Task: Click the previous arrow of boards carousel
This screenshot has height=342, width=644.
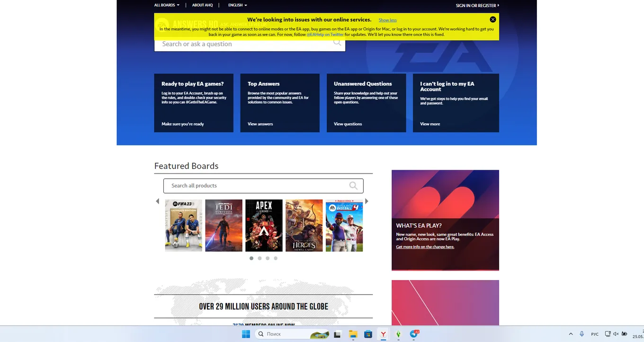Action: (158, 201)
